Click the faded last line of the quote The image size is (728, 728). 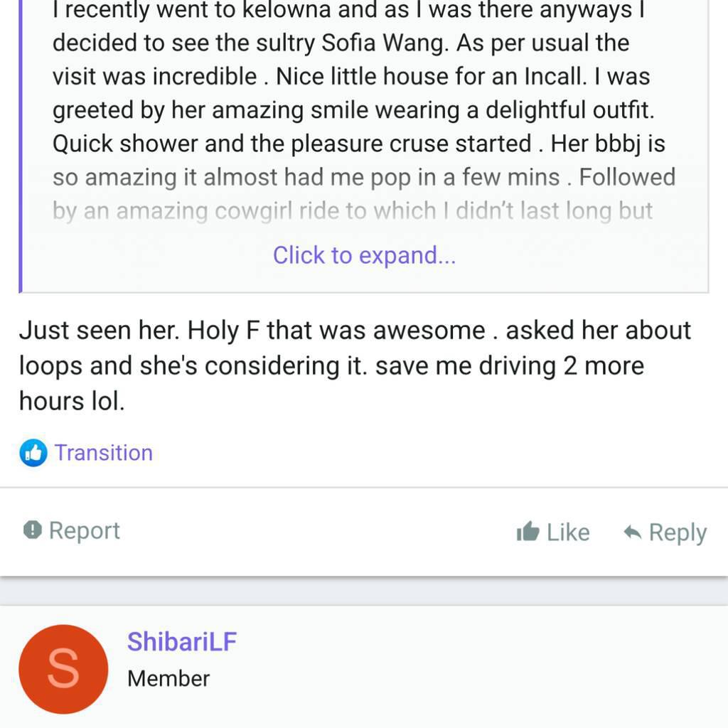tap(353, 211)
